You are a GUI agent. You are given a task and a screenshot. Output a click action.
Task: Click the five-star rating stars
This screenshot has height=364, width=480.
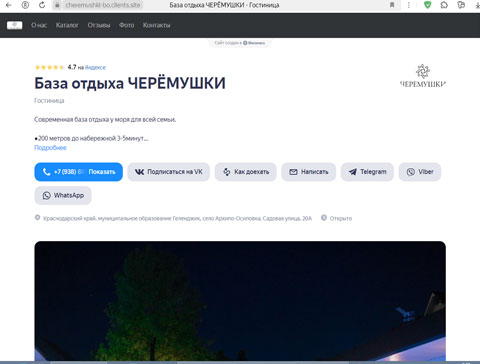tap(49, 67)
